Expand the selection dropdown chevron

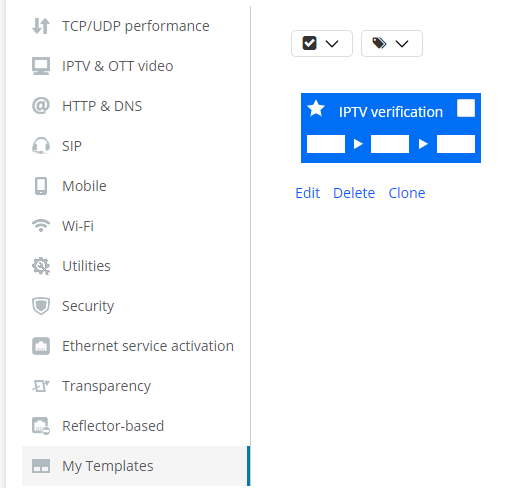click(x=332, y=44)
